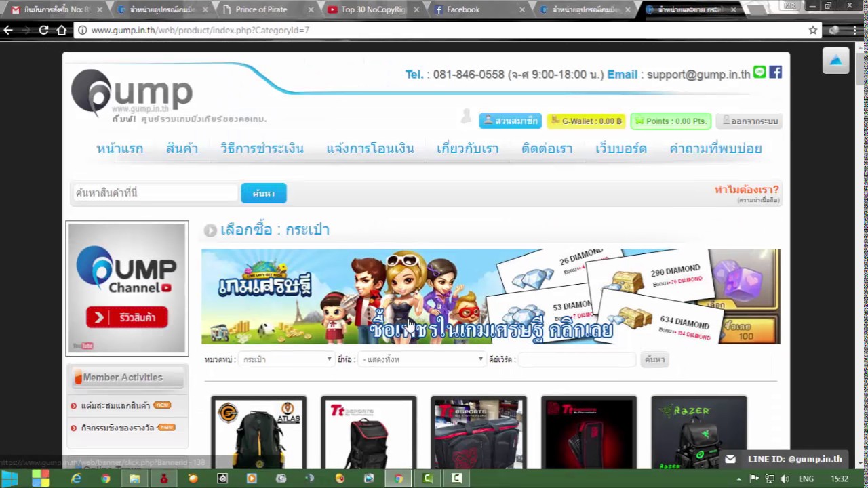Click the gray ค้นหา filter button
868x488 pixels.
click(x=654, y=359)
